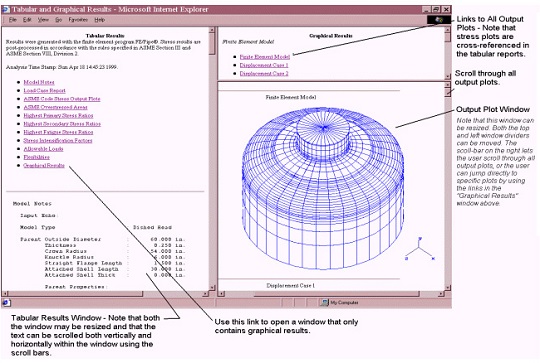Click the My Computer zone icon in the status bar
The image size is (540, 363).
click(324, 303)
